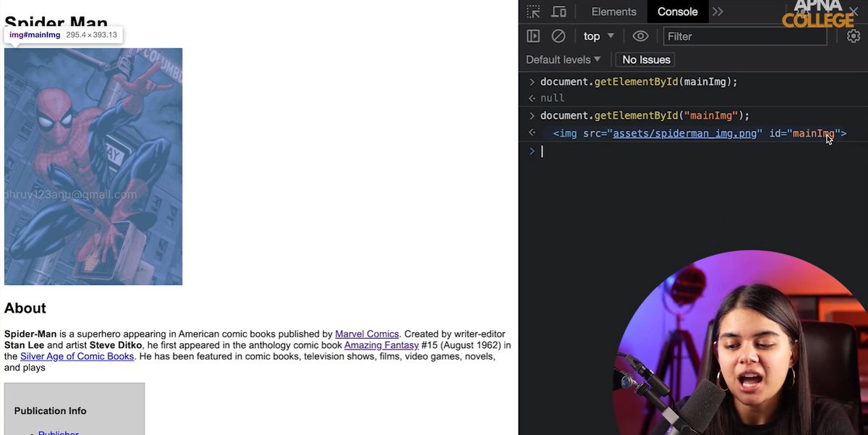Switch to the Console tab

tap(677, 12)
